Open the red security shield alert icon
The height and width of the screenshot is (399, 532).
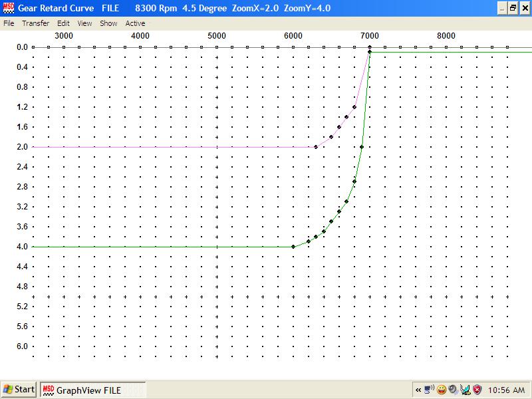click(477, 390)
